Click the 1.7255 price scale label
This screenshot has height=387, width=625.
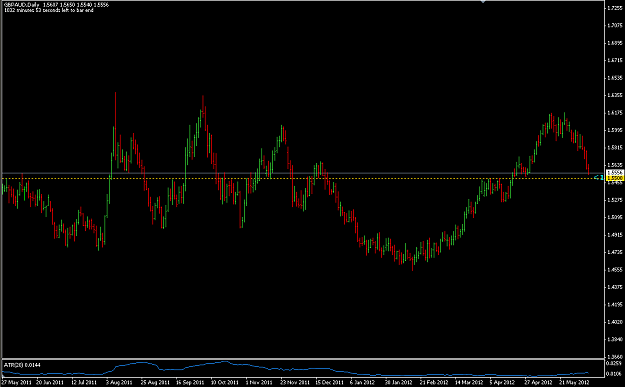point(614,8)
